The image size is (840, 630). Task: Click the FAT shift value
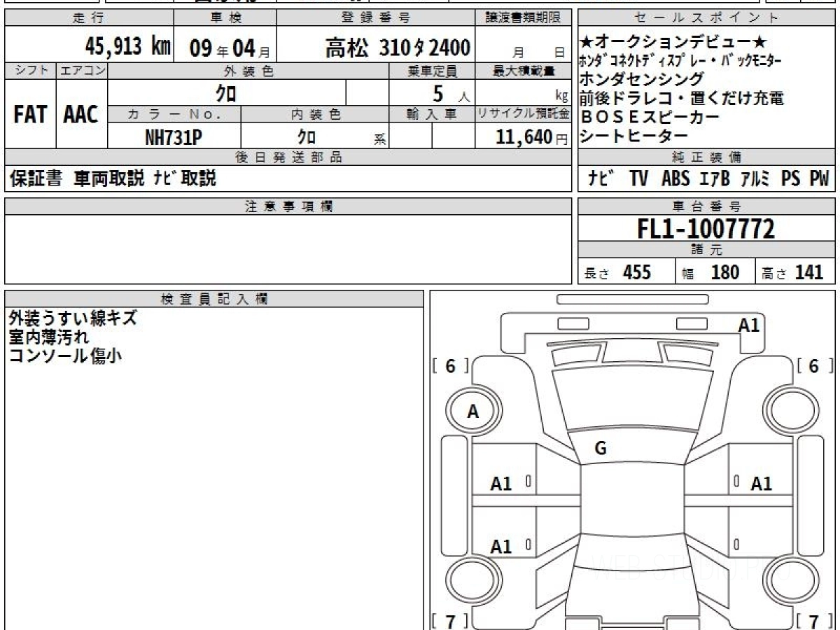(x=29, y=114)
